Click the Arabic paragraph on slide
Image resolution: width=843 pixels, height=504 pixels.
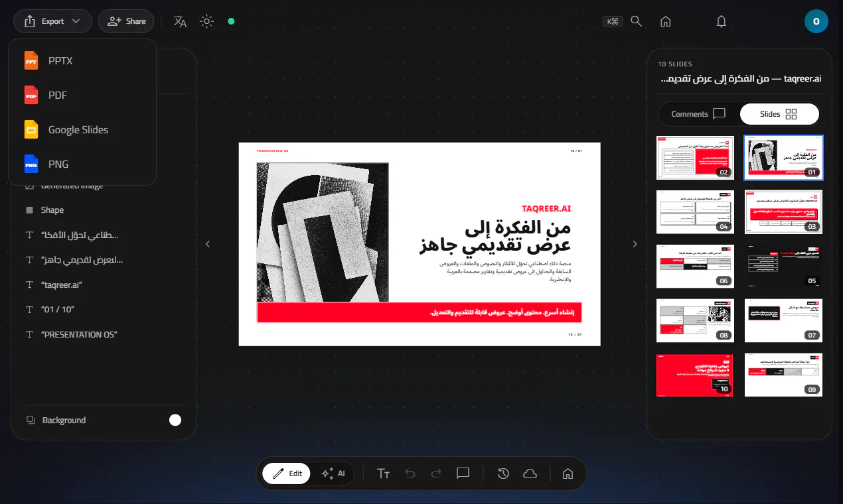pyautogui.click(x=505, y=271)
